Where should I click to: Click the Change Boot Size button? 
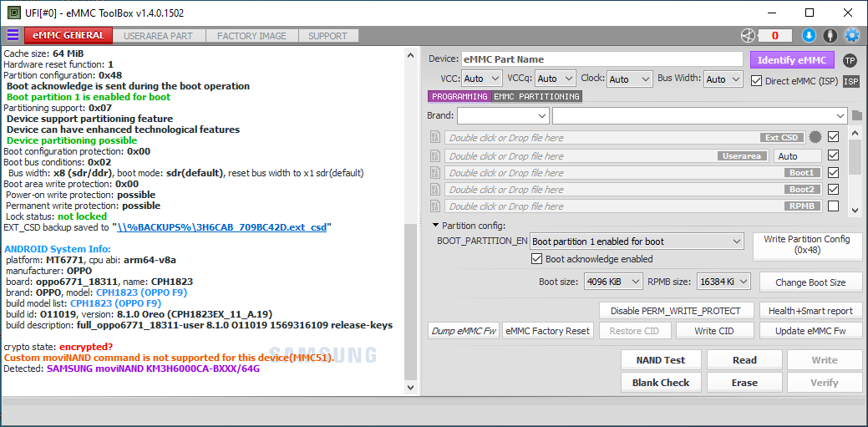coord(810,282)
